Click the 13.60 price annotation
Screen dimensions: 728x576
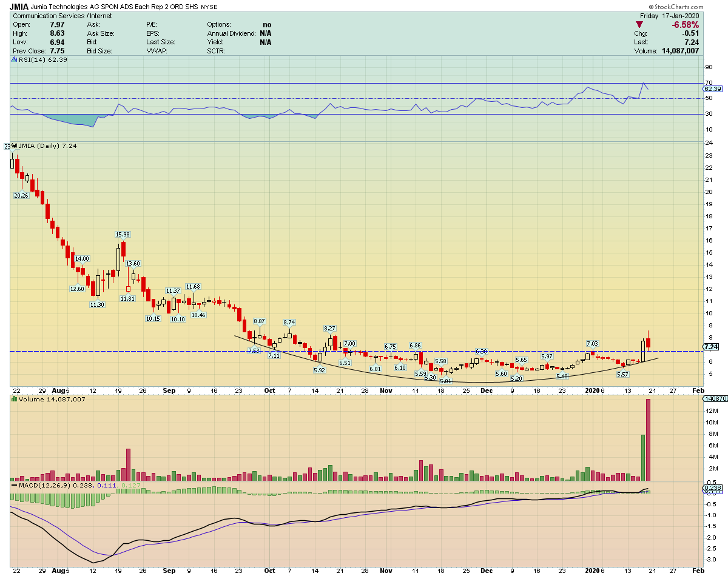pos(133,263)
